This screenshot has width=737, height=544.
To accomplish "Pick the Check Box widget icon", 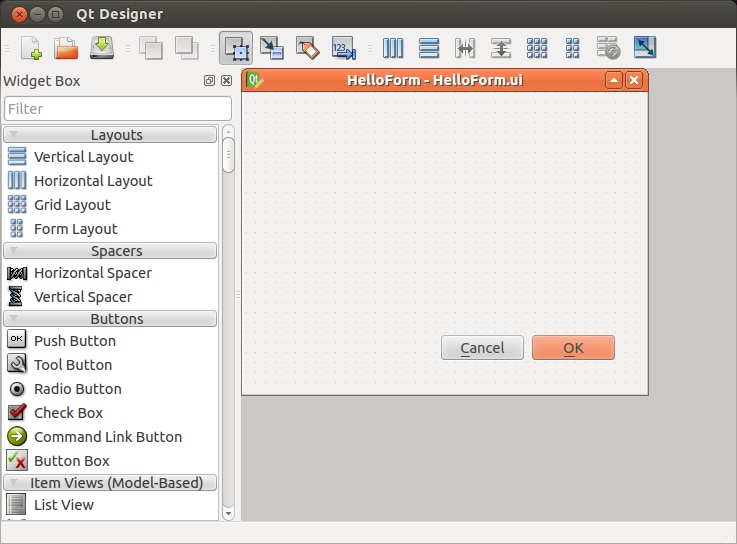I will click(x=17, y=412).
